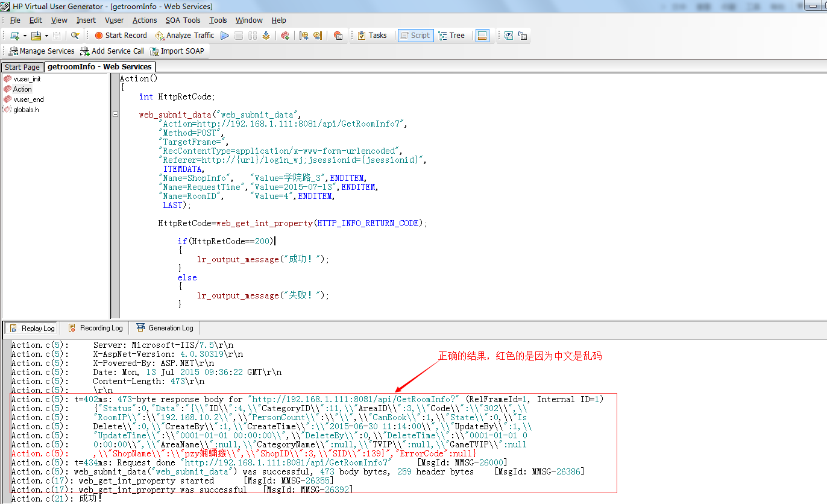Switch to the Recording Log tab
Image resolution: width=827 pixels, height=504 pixels.
coord(95,328)
